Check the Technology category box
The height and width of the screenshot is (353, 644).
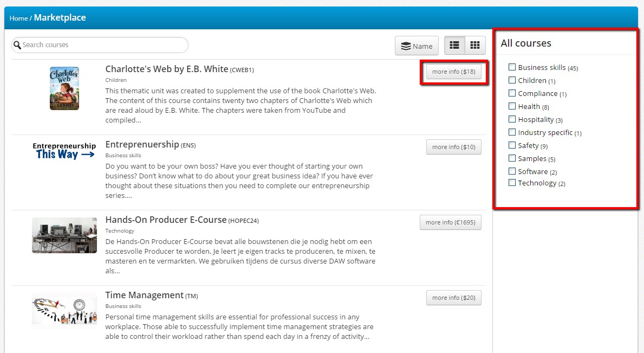click(512, 183)
